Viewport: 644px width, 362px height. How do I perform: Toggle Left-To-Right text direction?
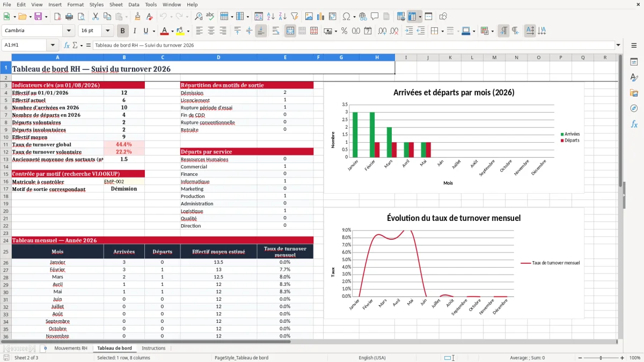tap(503, 31)
